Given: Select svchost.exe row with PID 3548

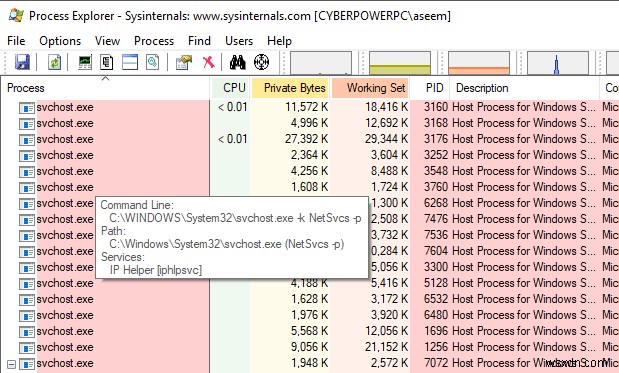Looking at the screenshot, I should (310, 171).
